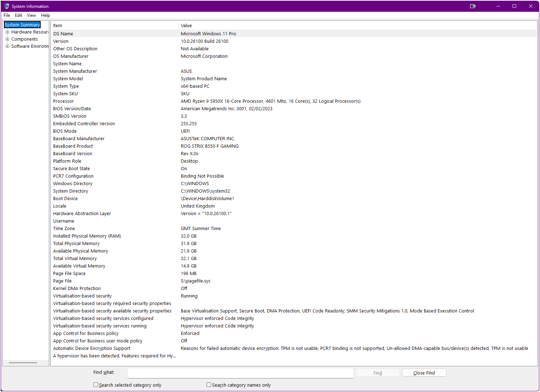Image resolution: width=540 pixels, height=392 pixels.
Task: Click the AMD Ryzen 9 5950X processor value
Action: coord(271,101)
